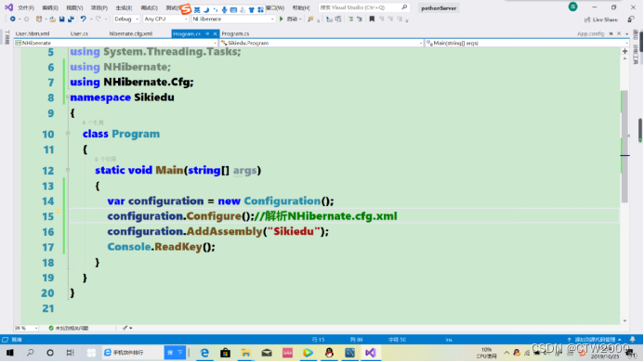Viewport: 644px width, 362px height.
Task: Click the lightbulb quick action on line 15
Action: click(x=59, y=212)
